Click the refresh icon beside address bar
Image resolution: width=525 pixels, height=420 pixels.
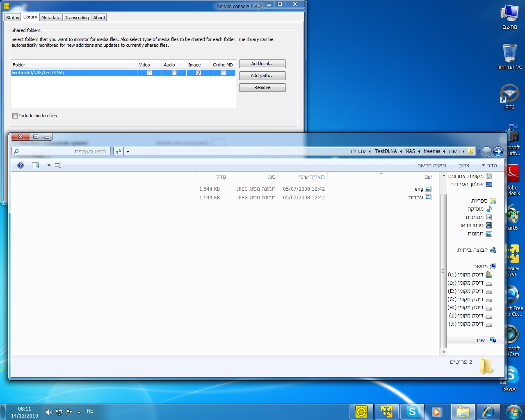pyautogui.click(x=118, y=151)
